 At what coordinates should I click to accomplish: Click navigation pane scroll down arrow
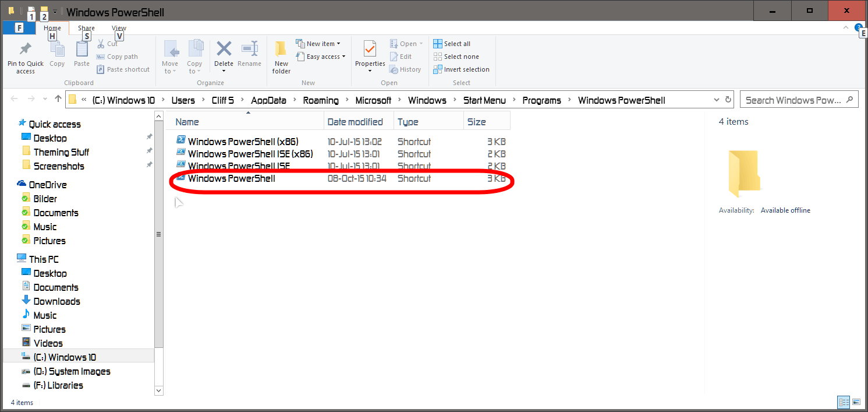tap(159, 390)
